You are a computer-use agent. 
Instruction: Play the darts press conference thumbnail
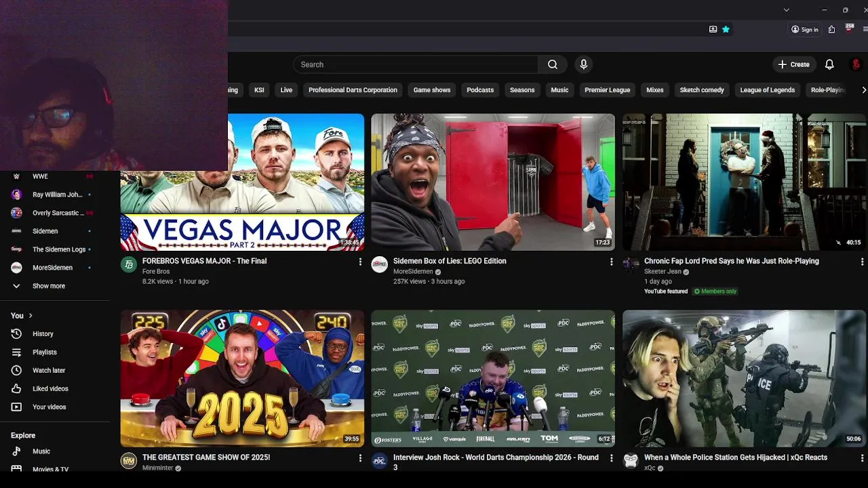click(x=493, y=378)
